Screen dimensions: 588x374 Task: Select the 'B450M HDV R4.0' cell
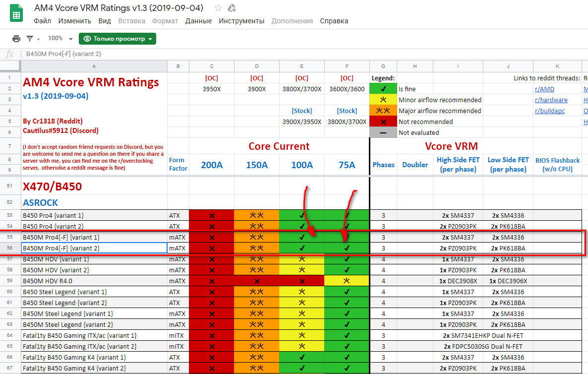point(94,281)
